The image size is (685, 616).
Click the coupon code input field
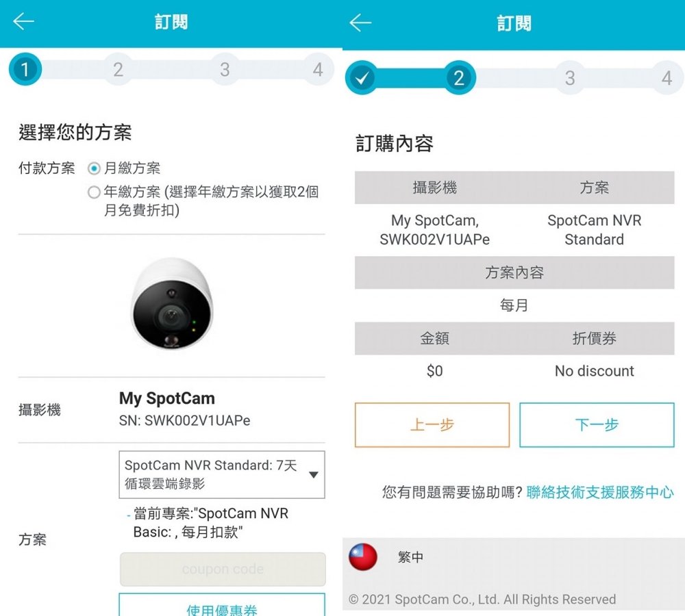pos(223,569)
